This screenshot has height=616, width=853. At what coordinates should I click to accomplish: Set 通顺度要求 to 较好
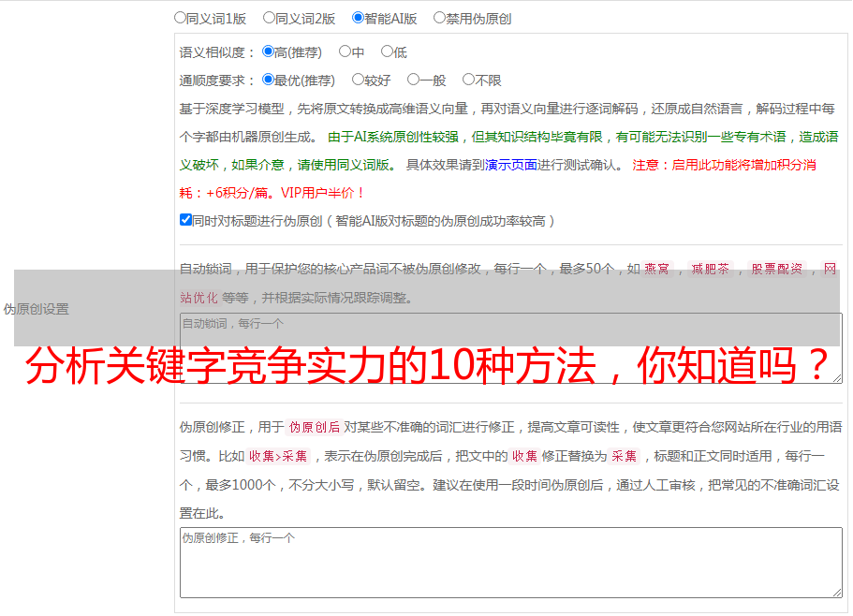pos(358,80)
